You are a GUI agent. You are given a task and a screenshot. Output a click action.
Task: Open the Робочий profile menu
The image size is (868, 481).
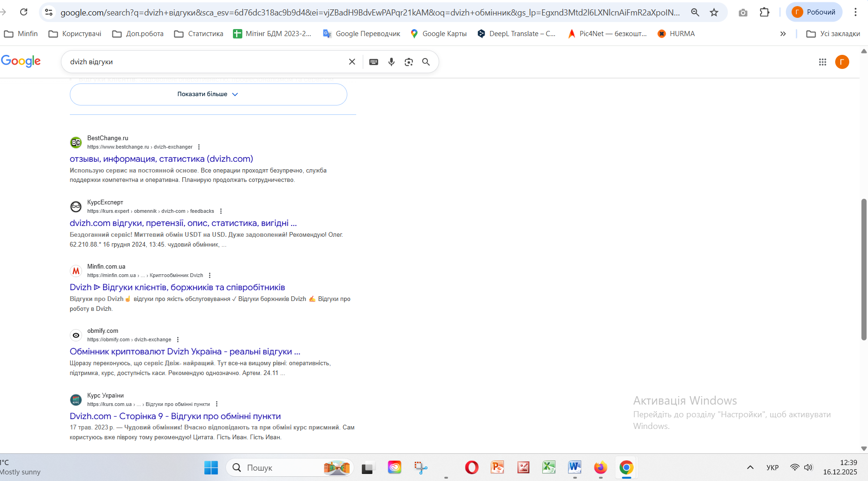coord(814,12)
